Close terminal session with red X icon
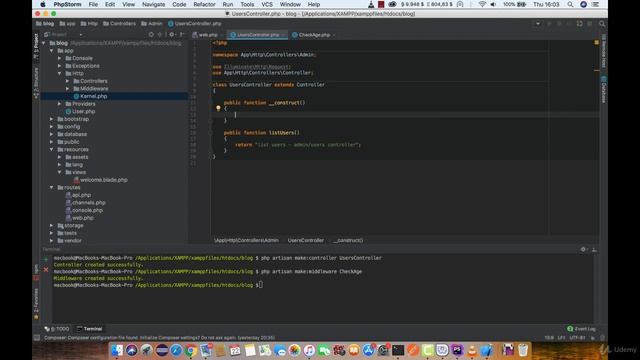 click(46, 269)
